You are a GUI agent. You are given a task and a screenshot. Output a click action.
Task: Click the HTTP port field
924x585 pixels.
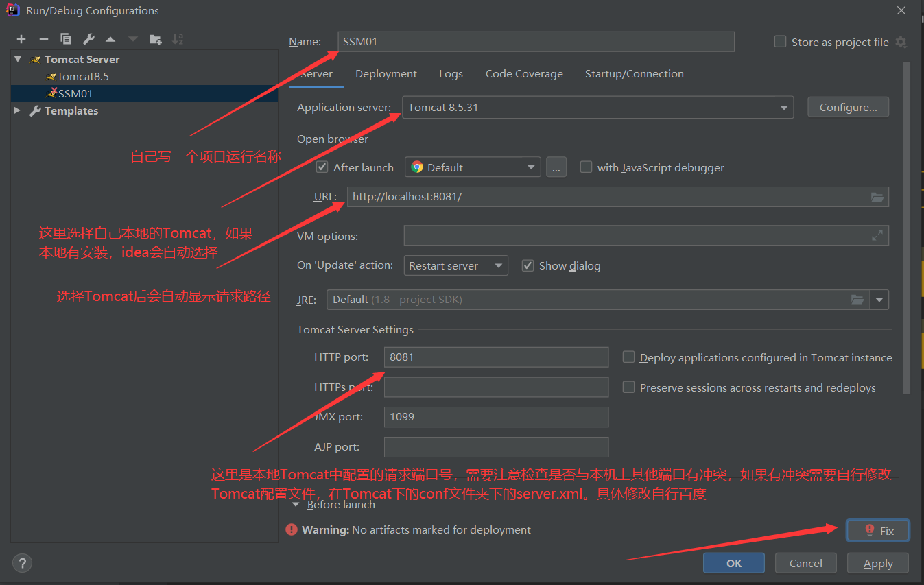coord(496,357)
